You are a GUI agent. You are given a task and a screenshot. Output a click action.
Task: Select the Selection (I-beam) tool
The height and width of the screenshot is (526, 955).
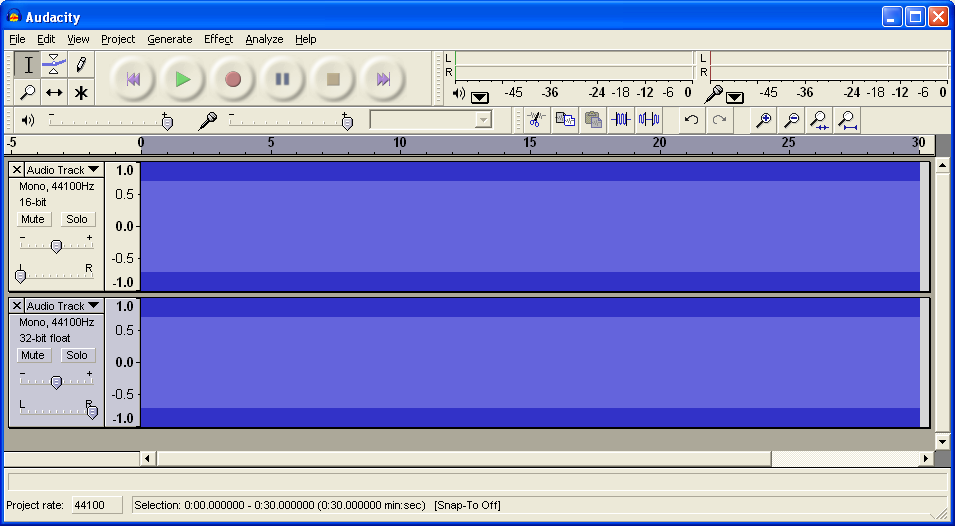27,63
